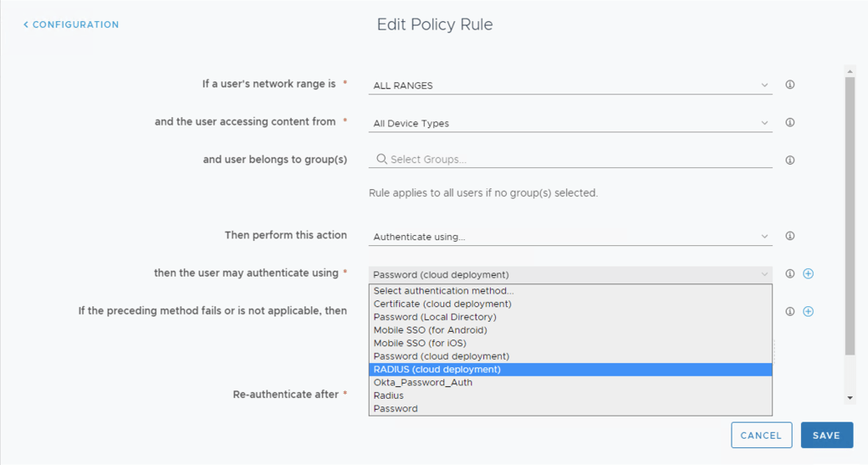Click info icon beside 'Authenticate using' action

coord(790,236)
